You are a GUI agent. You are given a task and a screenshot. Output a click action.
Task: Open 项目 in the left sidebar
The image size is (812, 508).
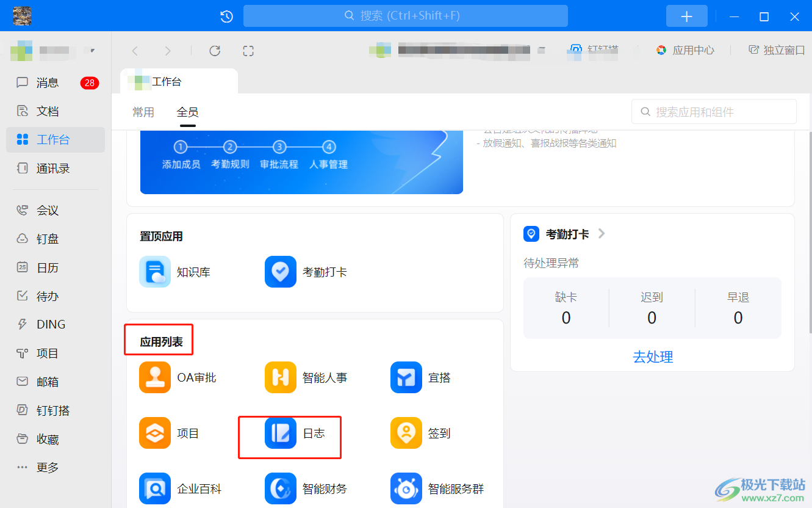(55, 354)
